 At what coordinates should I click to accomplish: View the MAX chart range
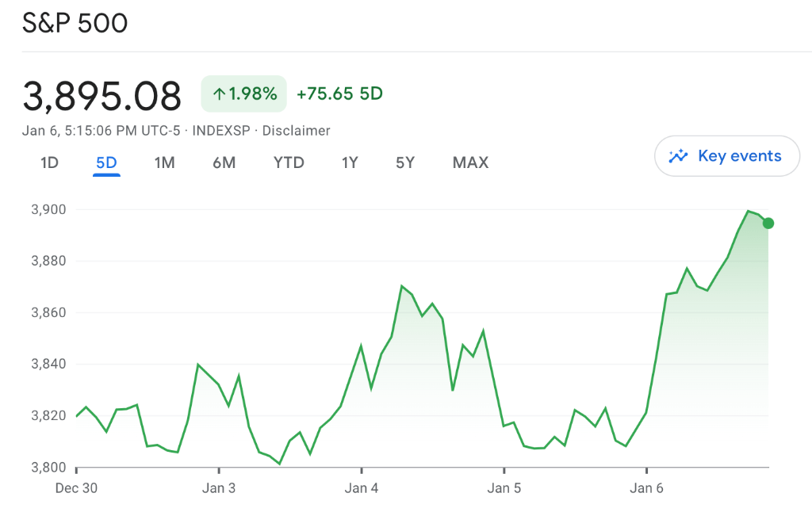470,162
